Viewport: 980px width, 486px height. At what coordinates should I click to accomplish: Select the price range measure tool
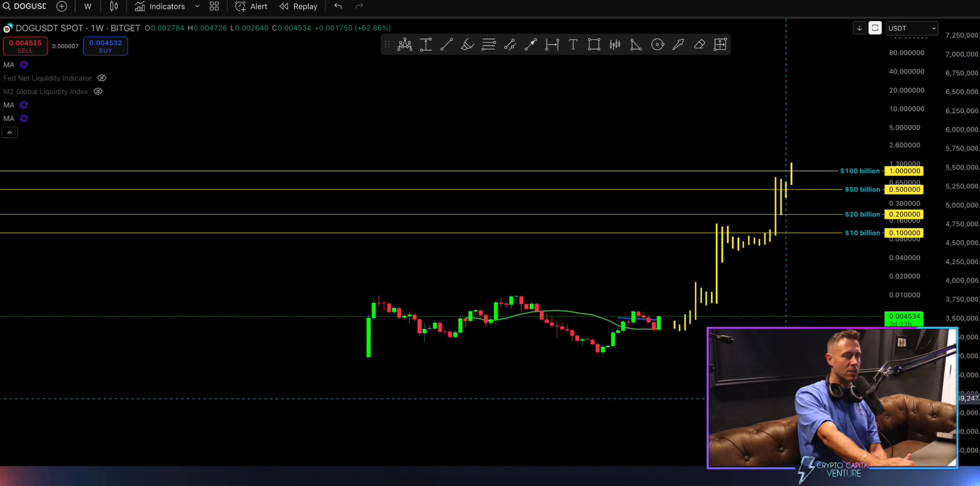coord(426,44)
